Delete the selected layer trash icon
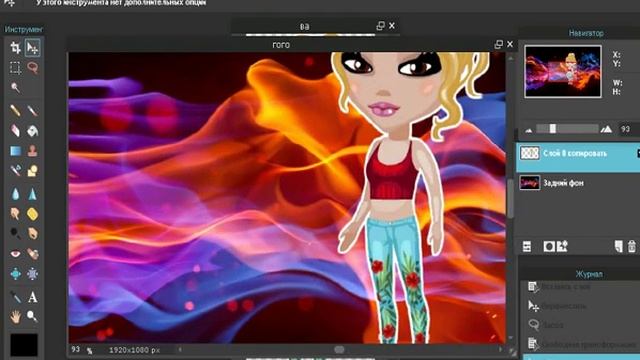The width and height of the screenshot is (640, 360). pos(632,247)
